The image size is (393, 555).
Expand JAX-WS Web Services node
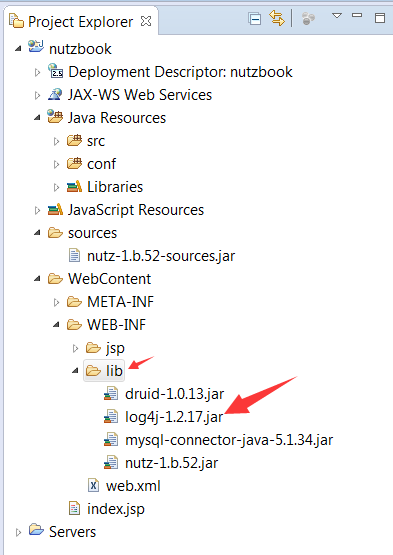click(37, 95)
